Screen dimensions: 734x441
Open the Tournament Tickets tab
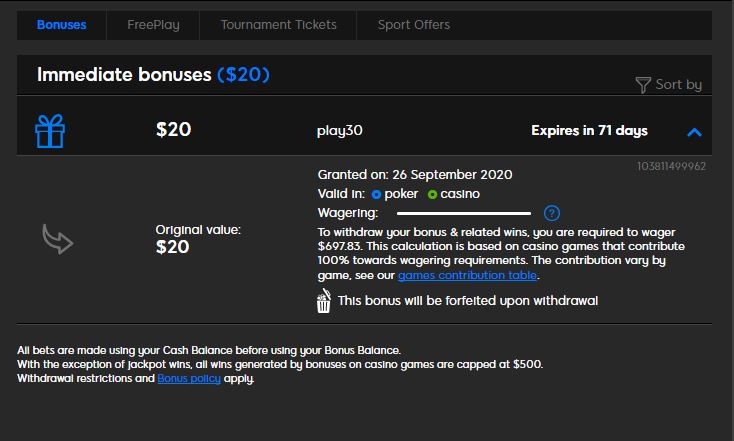tap(279, 25)
